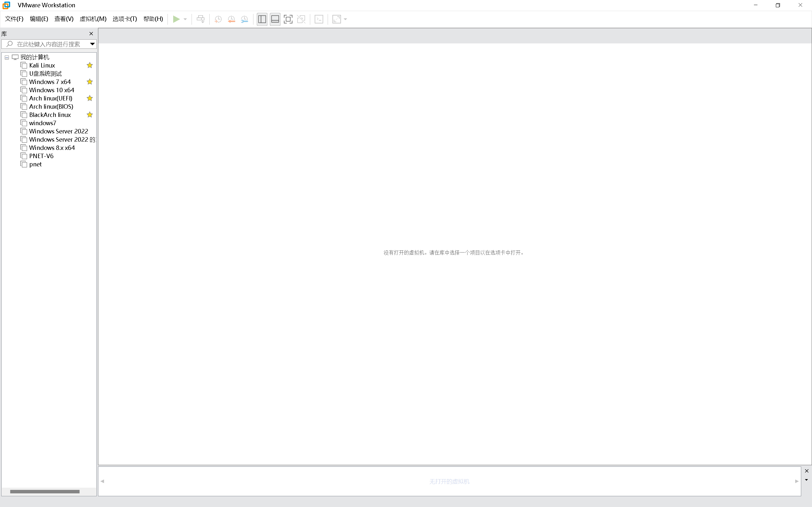The width and height of the screenshot is (812, 507).
Task: Open the 选项卡(T) menu
Action: pyautogui.click(x=124, y=19)
